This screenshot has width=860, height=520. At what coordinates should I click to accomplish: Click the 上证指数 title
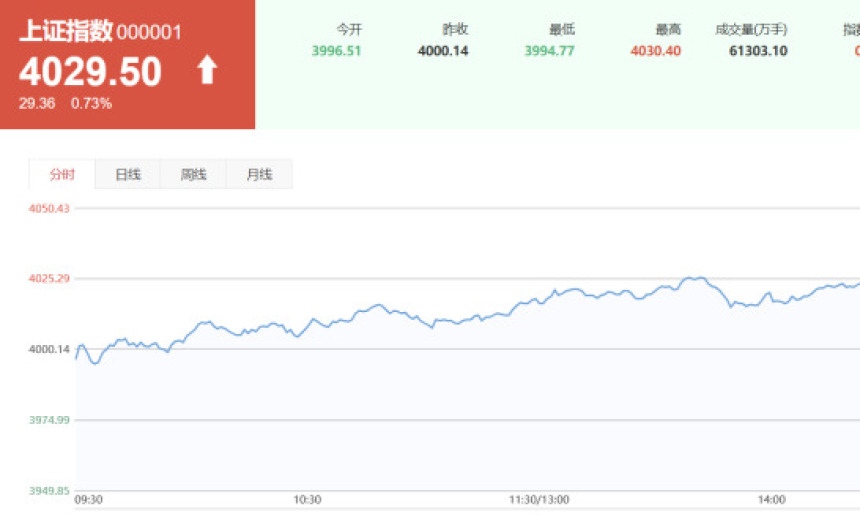coord(65,31)
